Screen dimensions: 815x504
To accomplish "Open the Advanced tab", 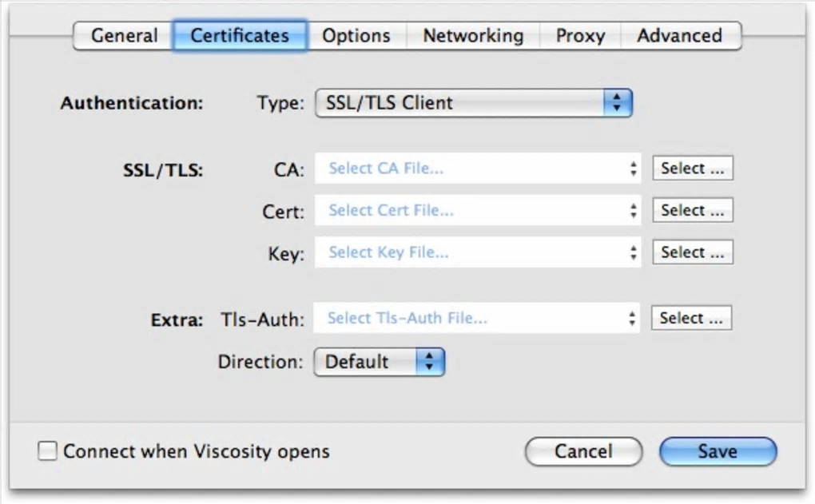I will click(x=679, y=36).
